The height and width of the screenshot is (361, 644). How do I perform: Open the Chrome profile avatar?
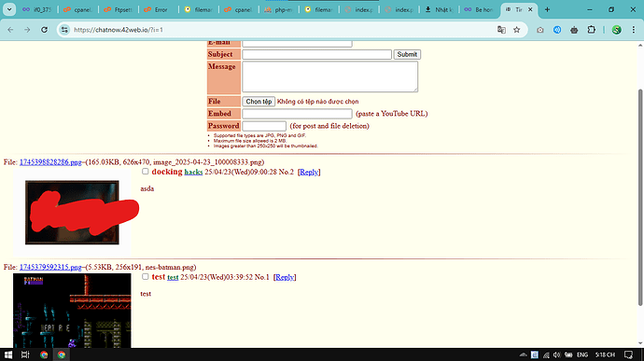tap(617, 30)
